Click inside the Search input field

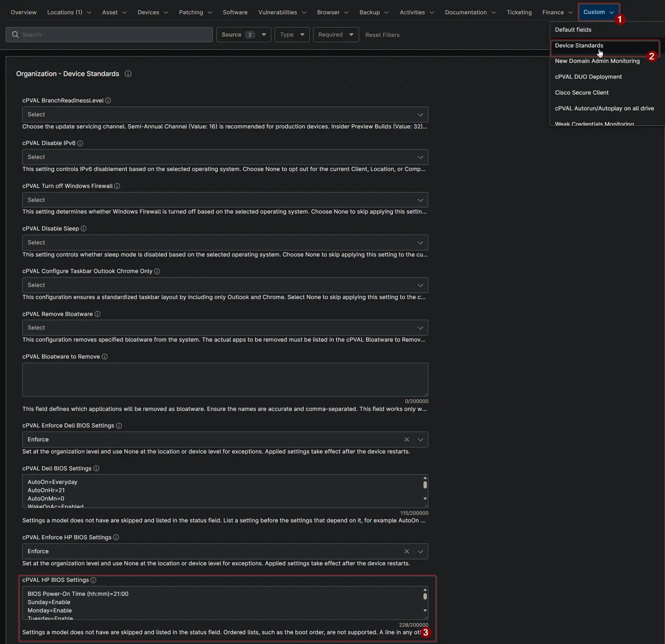pyautogui.click(x=109, y=35)
